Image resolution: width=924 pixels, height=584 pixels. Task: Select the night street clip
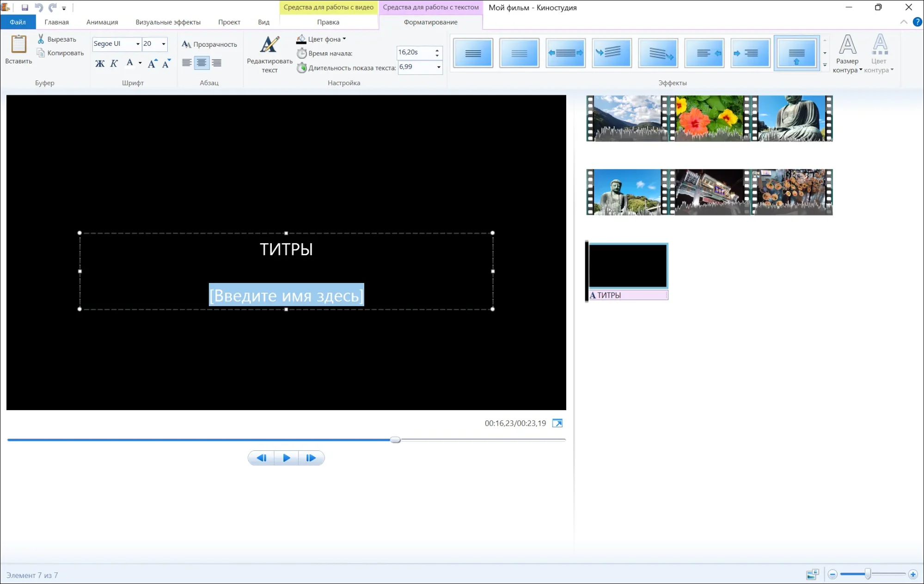(x=709, y=192)
